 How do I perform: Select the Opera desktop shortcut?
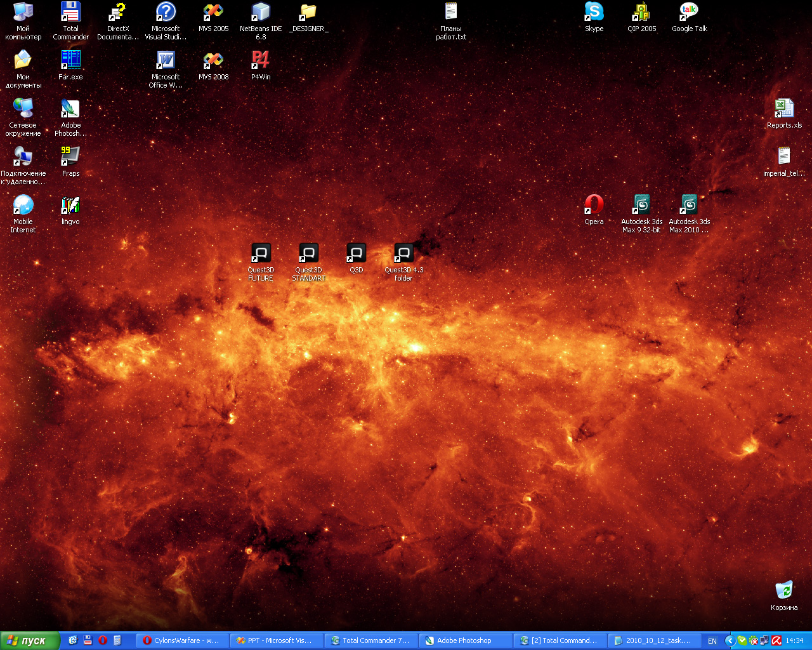pyautogui.click(x=594, y=210)
